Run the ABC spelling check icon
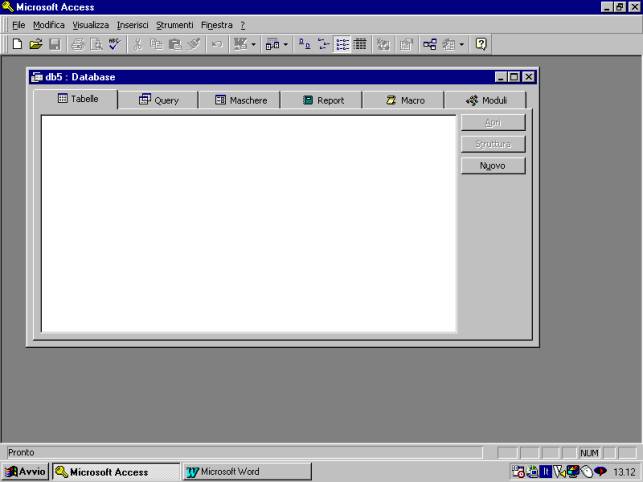643x482 pixels. tap(114, 44)
